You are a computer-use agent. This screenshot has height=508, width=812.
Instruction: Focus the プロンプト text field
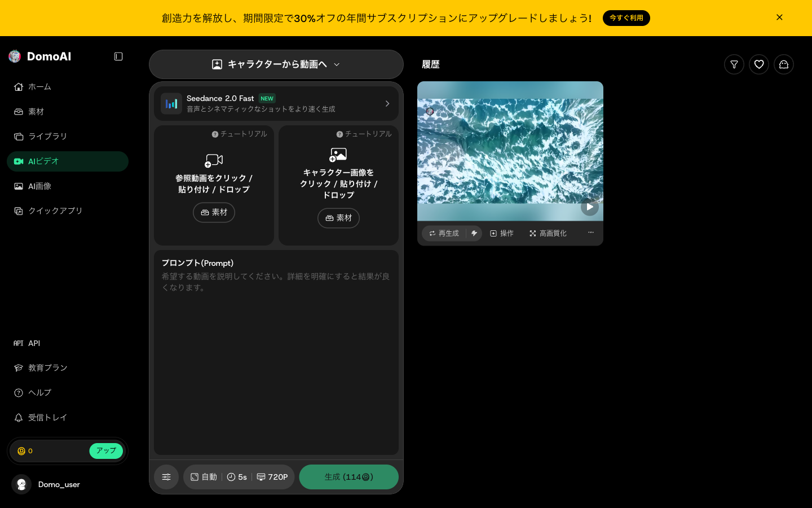click(276, 353)
